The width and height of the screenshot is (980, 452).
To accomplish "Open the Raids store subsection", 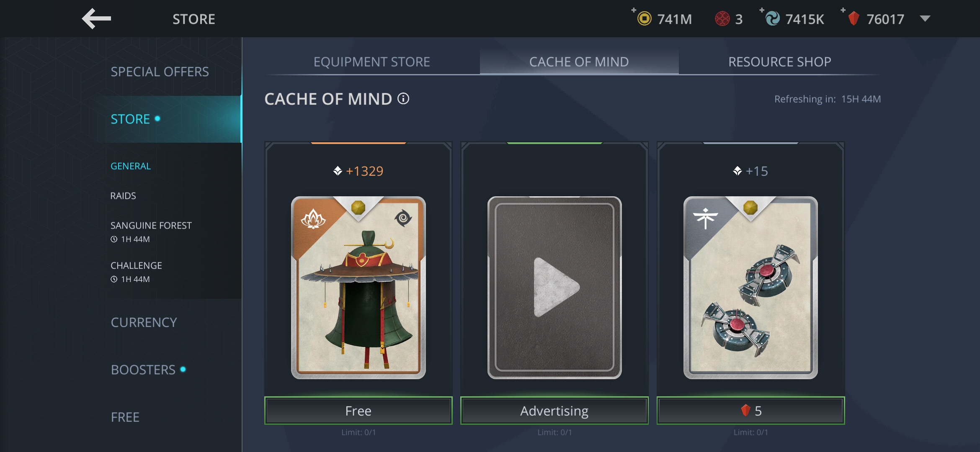I will (123, 196).
